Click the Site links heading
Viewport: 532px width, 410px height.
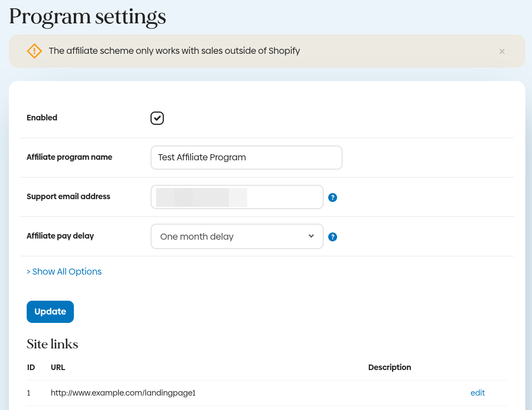click(52, 344)
